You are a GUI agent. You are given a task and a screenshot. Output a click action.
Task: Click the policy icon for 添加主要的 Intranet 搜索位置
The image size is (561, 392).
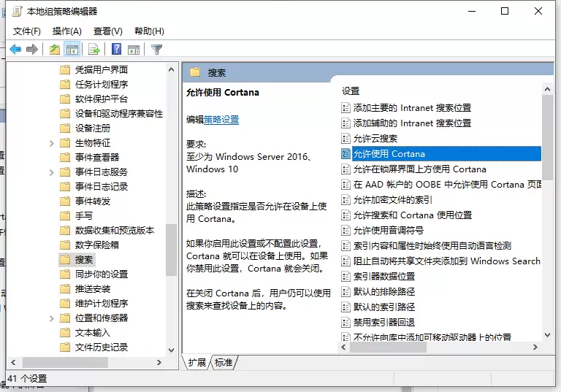point(346,107)
